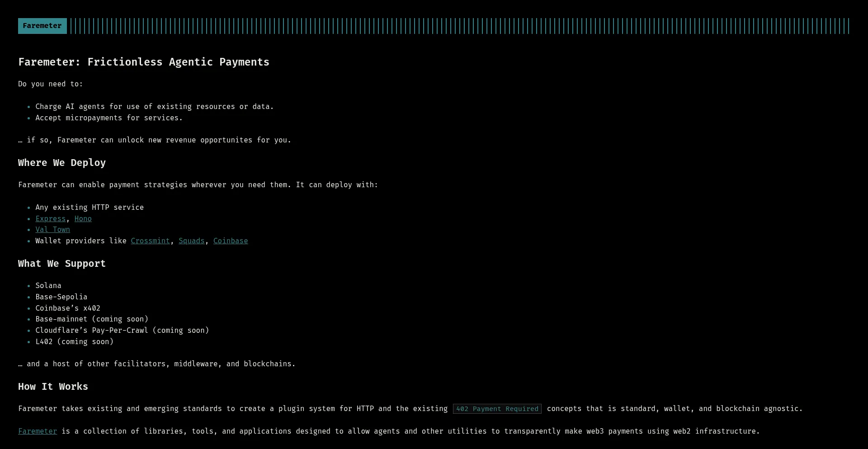Click the How It Works heading
The width and height of the screenshot is (868, 449).
[52, 387]
